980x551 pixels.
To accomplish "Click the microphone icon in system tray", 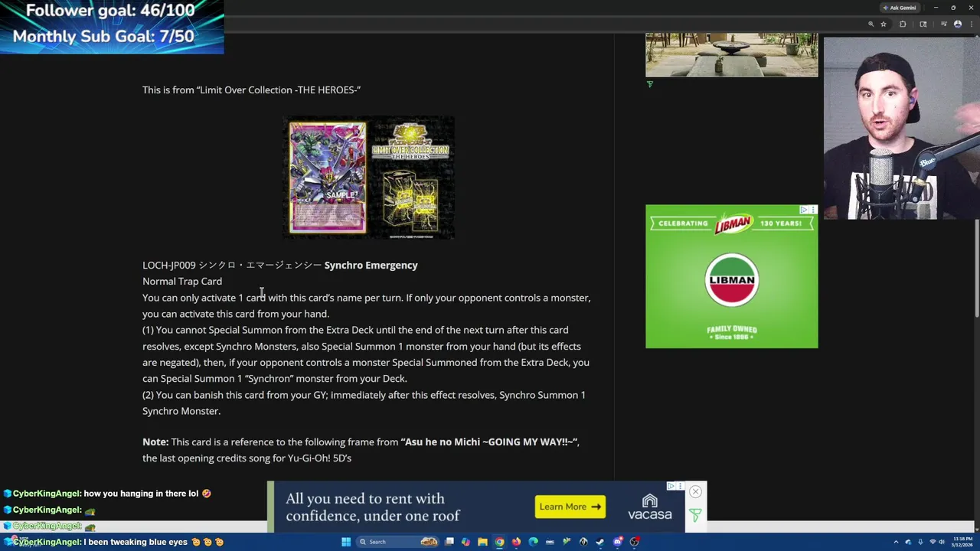I will pyautogui.click(x=920, y=542).
